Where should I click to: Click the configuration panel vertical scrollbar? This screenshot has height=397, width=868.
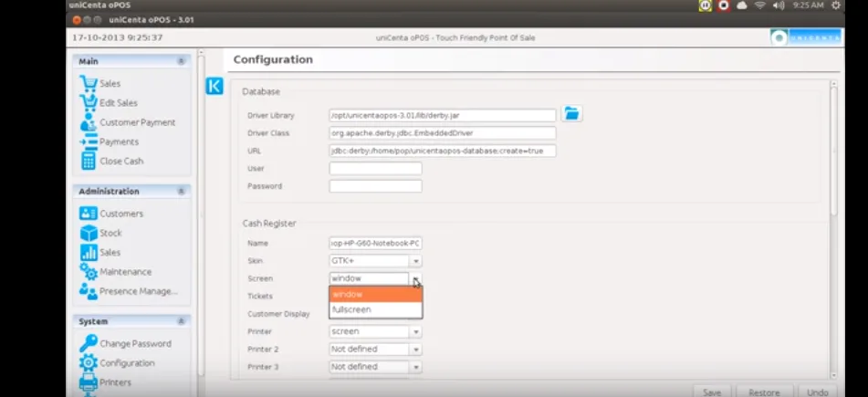833,151
